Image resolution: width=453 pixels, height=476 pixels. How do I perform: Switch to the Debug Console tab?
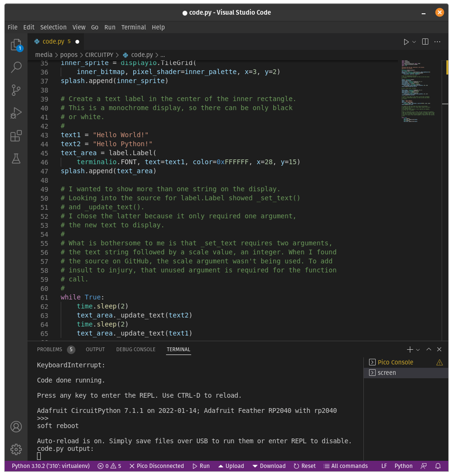pos(136,349)
